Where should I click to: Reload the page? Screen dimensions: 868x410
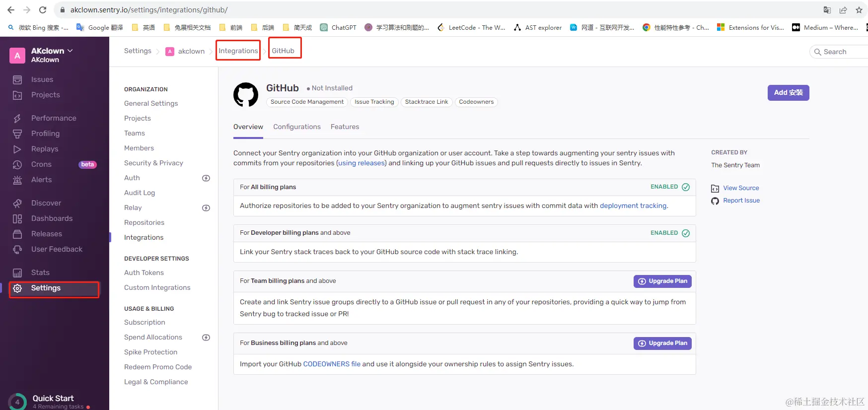[43, 10]
